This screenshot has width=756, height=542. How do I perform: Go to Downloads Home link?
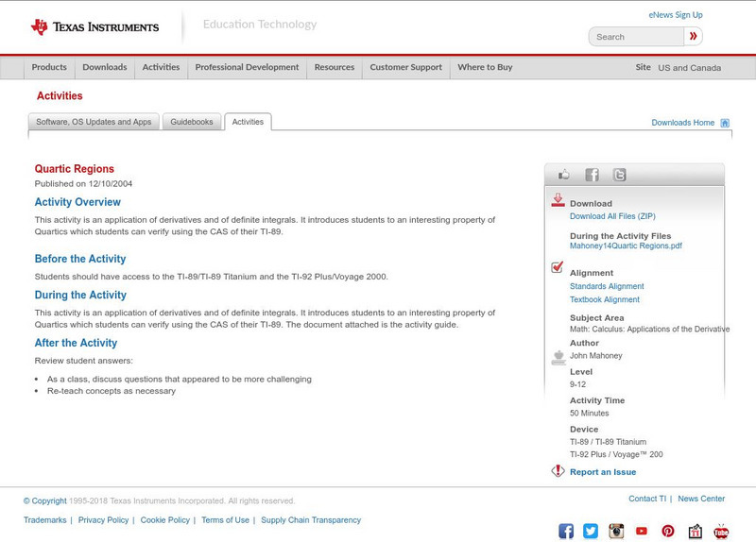point(682,123)
